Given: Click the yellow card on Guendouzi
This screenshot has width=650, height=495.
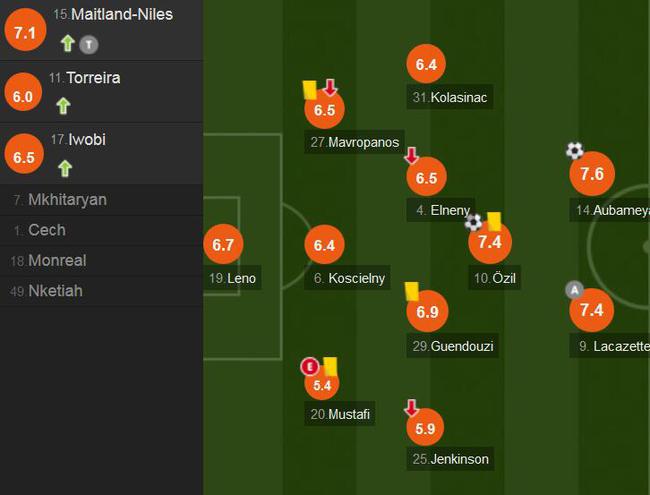Looking at the screenshot, I should coord(412,291).
